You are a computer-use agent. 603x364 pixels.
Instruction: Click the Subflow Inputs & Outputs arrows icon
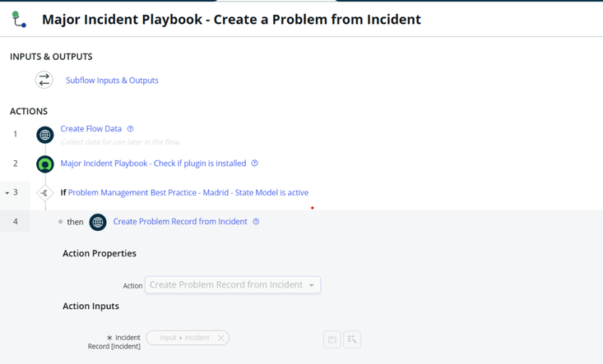(44, 80)
